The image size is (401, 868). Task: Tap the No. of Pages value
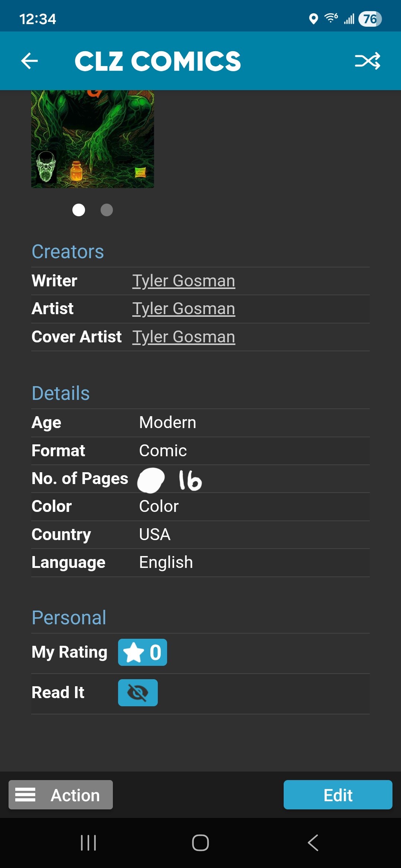pyautogui.click(x=190, y=480)
